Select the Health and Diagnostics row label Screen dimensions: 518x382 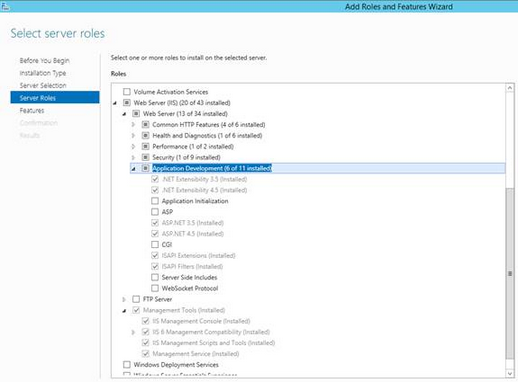[x=207, y=136]
